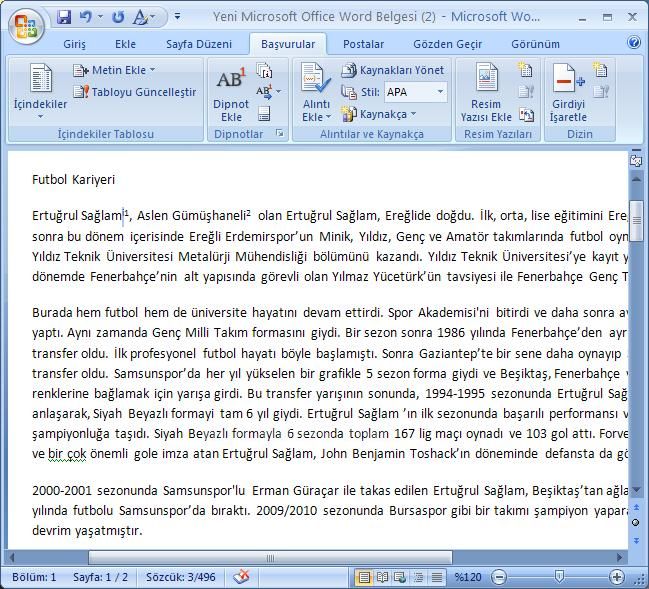Click the Kaynakça bibliography icon
This screenshot has width=649, height=589.
349,114
